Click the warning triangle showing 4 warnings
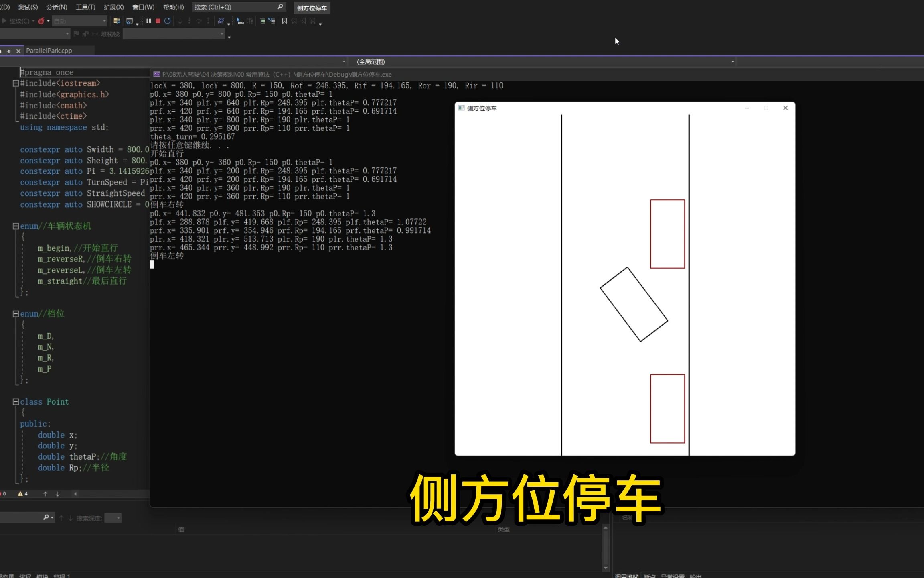 [20, 494]
